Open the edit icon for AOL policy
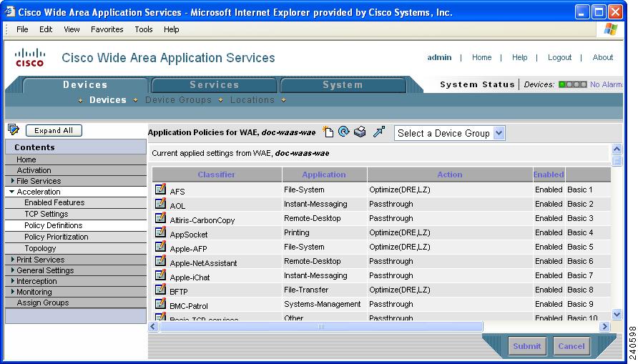The image size is (638, 364). click(160, 203)
